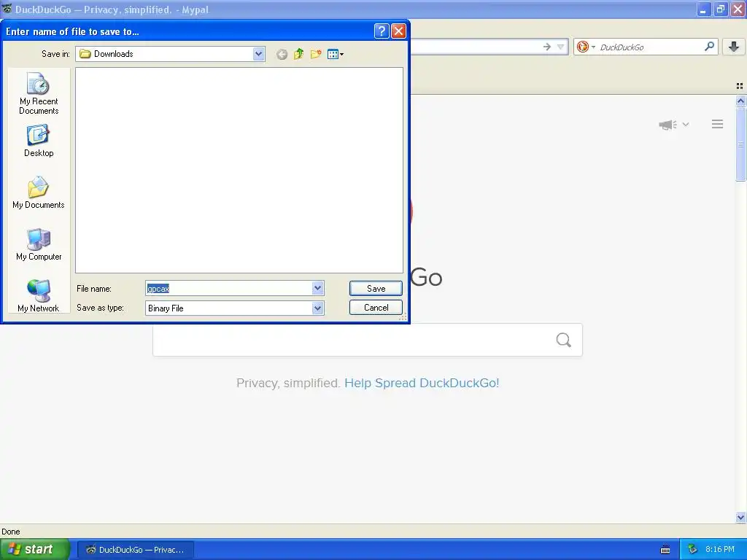Close the save dialog with the X
Viewport: 747px width, 560px height.
[398, 31]
